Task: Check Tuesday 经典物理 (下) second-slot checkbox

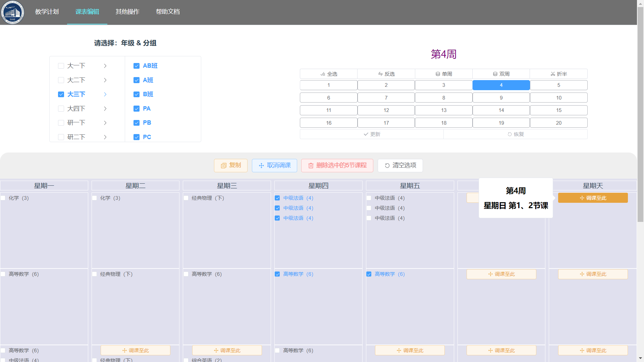Action: (x=95, y=274)
